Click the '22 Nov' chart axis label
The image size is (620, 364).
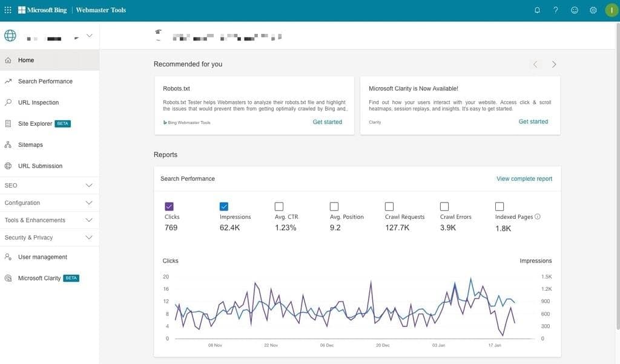(271, 345)
